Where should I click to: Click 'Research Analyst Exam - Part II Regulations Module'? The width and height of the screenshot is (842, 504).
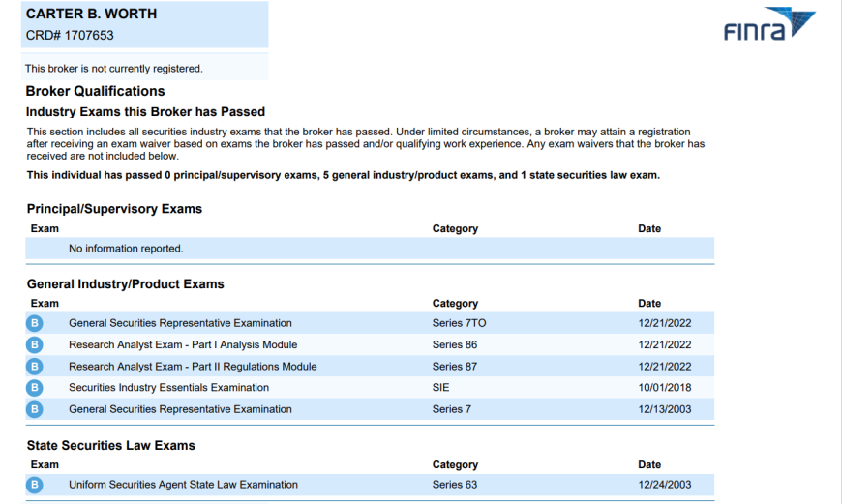click(x=193, y=367)
